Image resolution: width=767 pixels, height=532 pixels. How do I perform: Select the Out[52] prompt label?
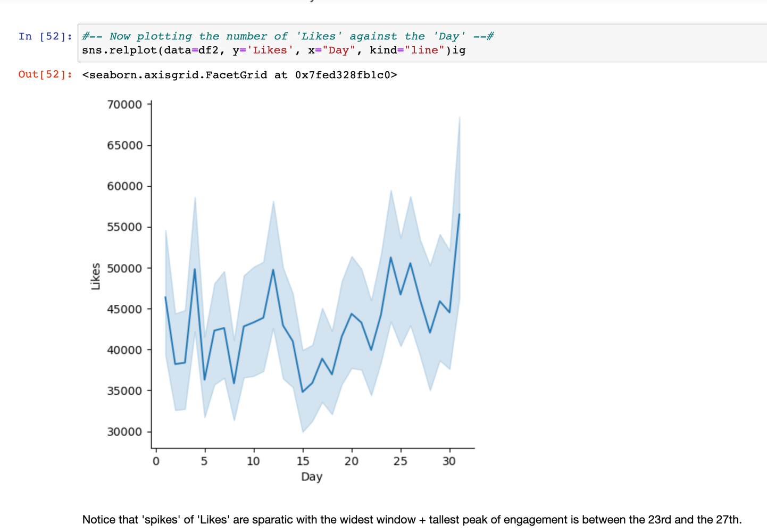point(45,74)
